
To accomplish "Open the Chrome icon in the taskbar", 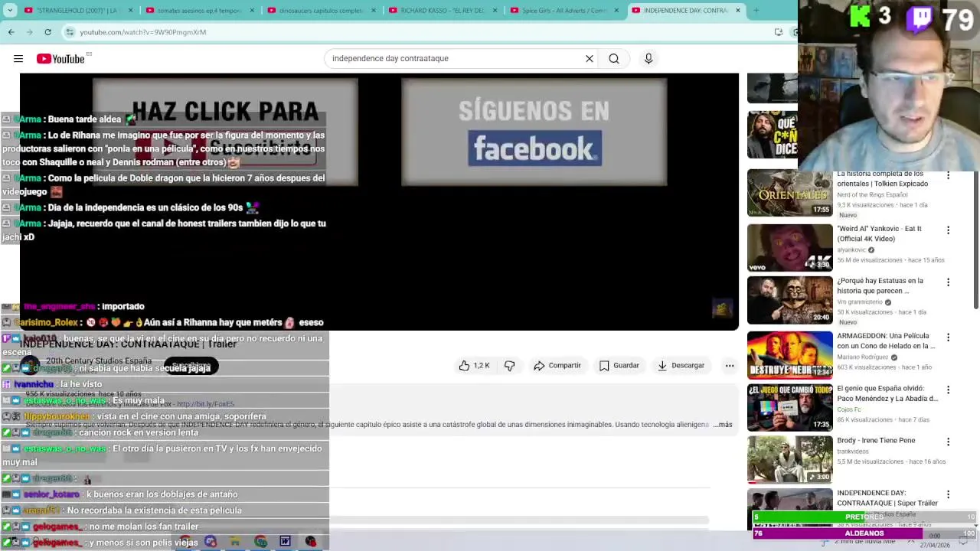I will click(x=260, y=541).
